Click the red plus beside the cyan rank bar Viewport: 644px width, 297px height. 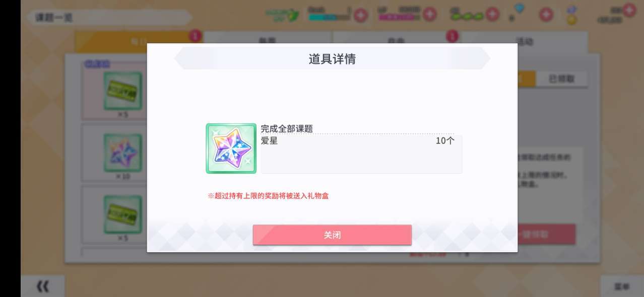click(360, 15)
